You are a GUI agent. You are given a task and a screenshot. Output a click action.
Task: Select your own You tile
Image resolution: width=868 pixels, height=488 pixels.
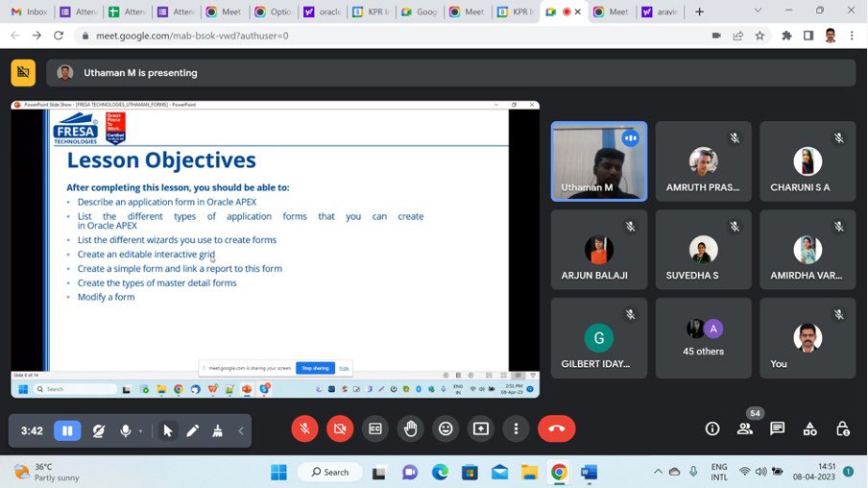point(808,338)
